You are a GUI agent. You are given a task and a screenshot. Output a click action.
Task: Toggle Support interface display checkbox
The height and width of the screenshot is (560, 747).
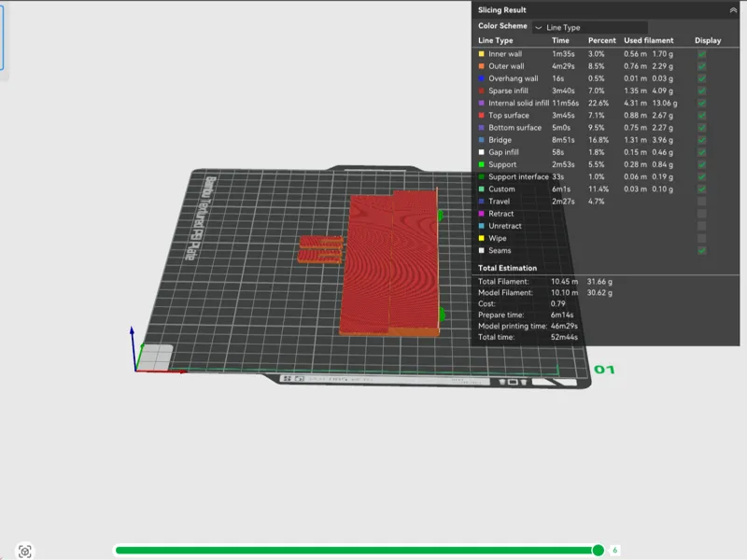[x=702, y=176]
